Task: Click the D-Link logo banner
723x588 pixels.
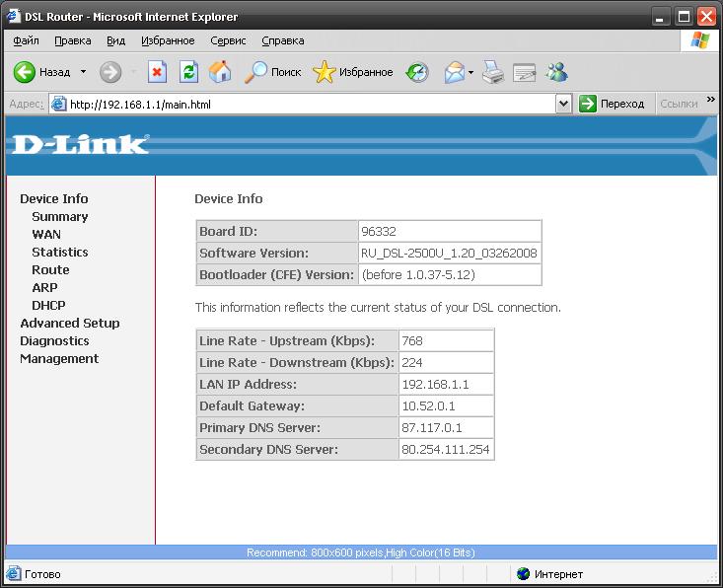Action: 80,144
